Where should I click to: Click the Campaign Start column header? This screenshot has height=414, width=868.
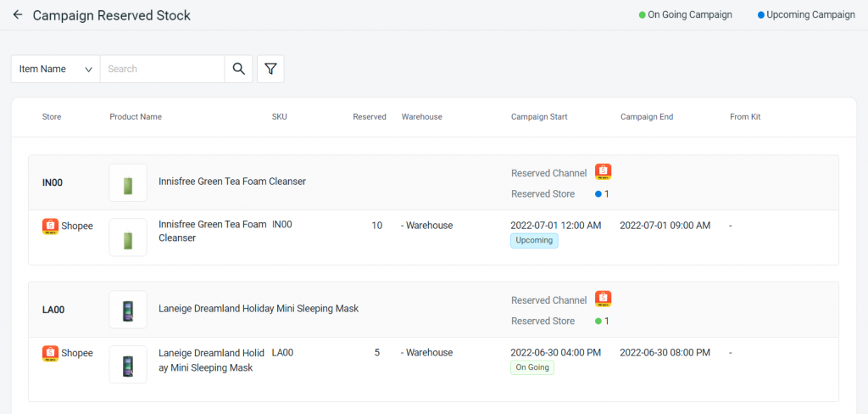pos(539,117)
